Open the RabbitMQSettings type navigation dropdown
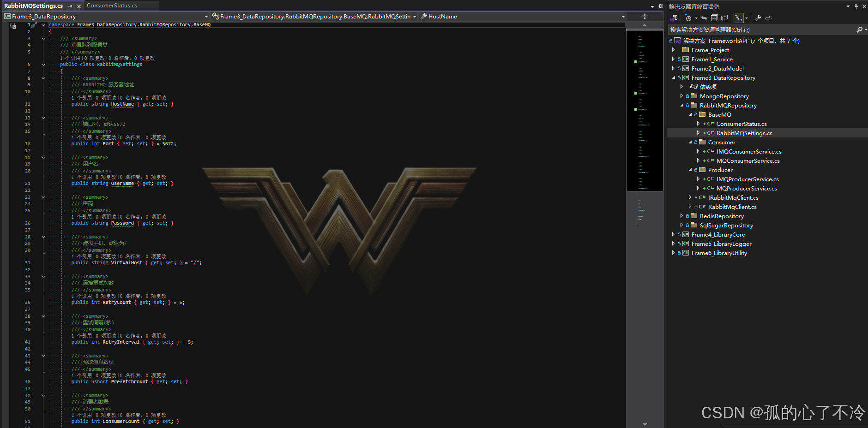Screen dimensions: 868x428 tap(414, 17)
